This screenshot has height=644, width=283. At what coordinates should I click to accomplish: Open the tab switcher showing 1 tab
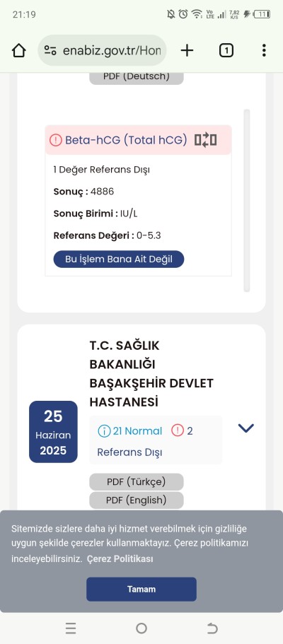226,50
